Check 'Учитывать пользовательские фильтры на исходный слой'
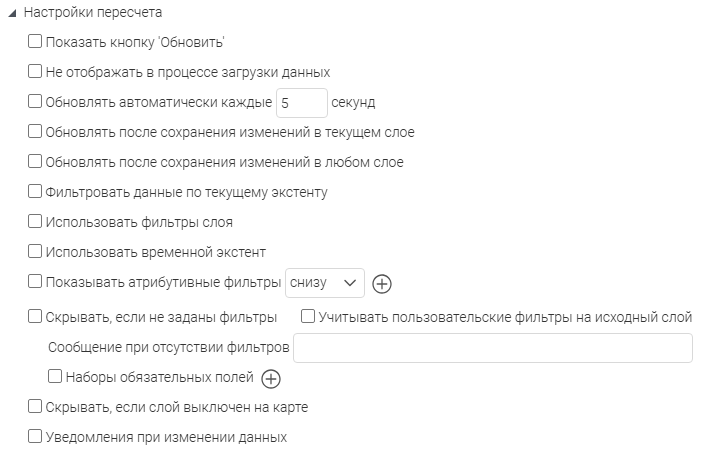 click(x=309, y=318)
